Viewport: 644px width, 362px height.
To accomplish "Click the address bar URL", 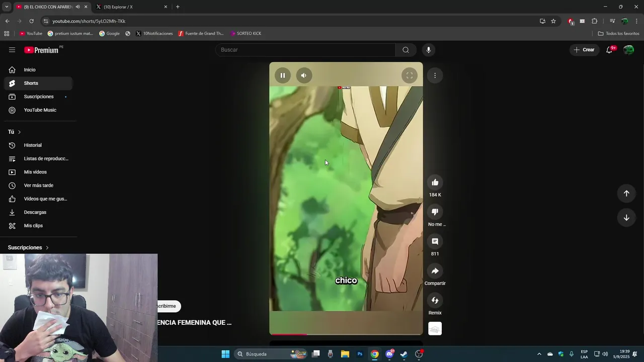I will (89, 21).
